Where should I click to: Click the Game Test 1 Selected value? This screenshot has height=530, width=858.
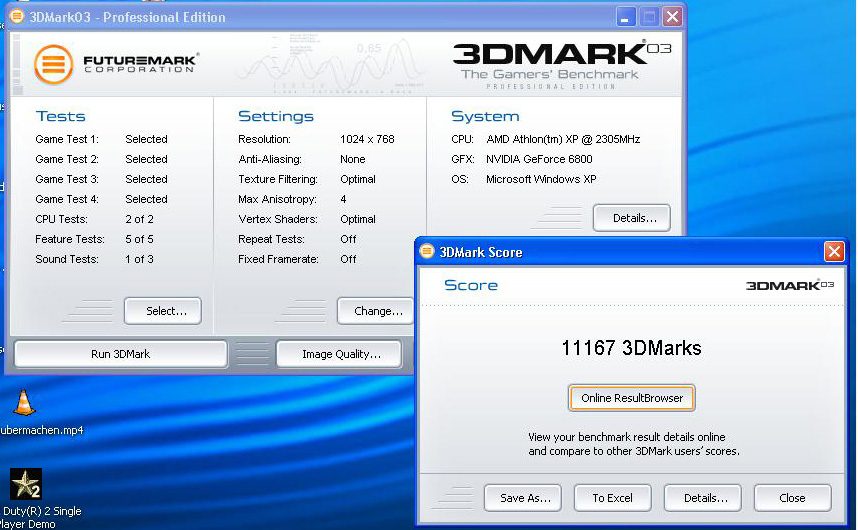(146, 139)
